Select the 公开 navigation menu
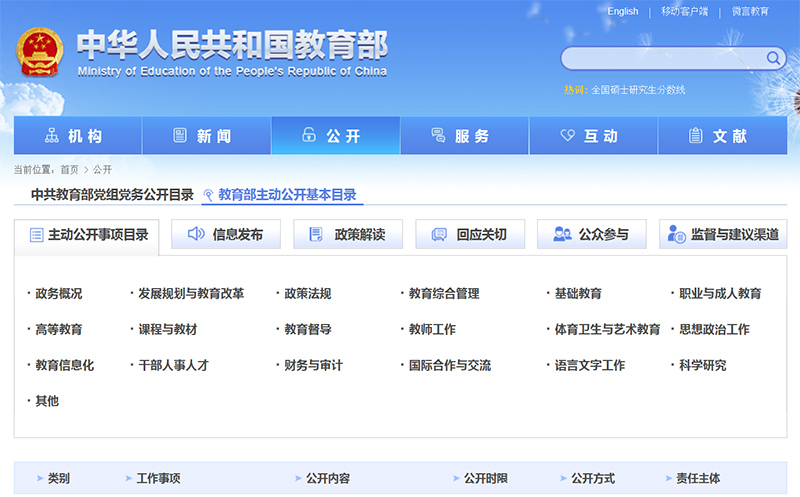 click(x=336, y=135)
